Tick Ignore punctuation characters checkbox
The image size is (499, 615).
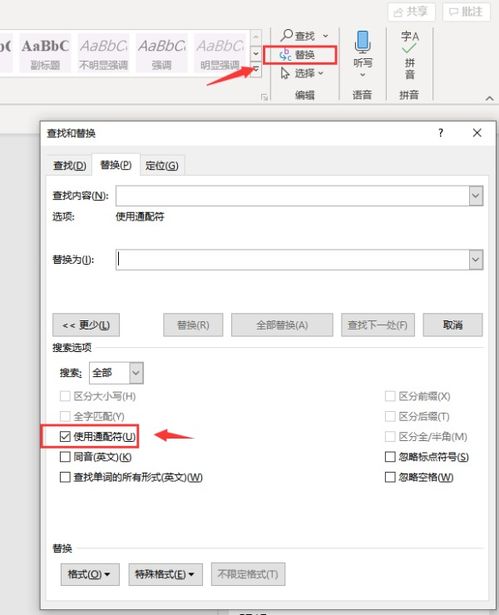pos(390,457)
